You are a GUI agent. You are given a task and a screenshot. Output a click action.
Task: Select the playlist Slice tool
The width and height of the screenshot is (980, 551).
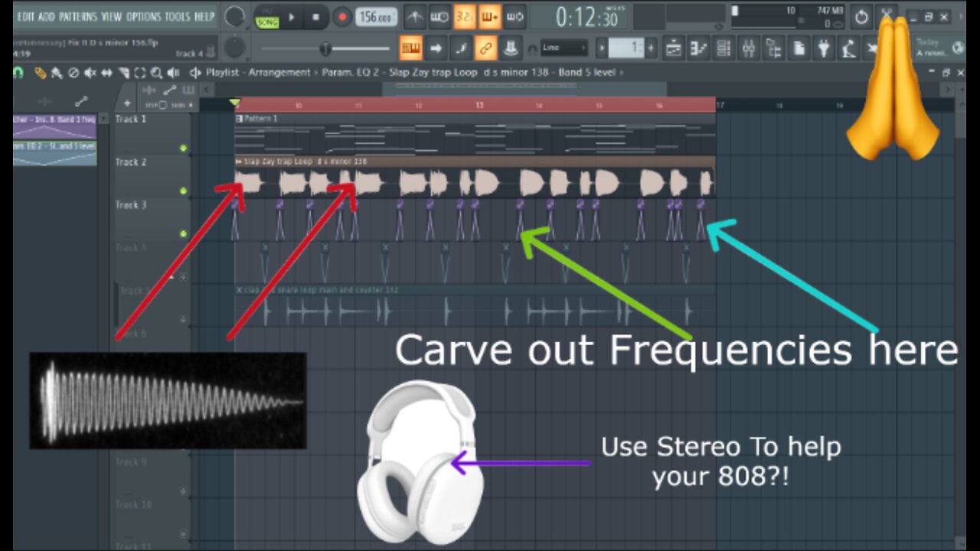click(x=123, y=73)
